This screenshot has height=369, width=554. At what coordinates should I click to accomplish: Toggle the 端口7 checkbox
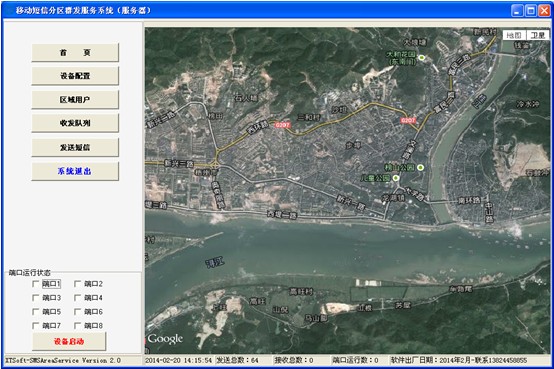click(36, 326)
